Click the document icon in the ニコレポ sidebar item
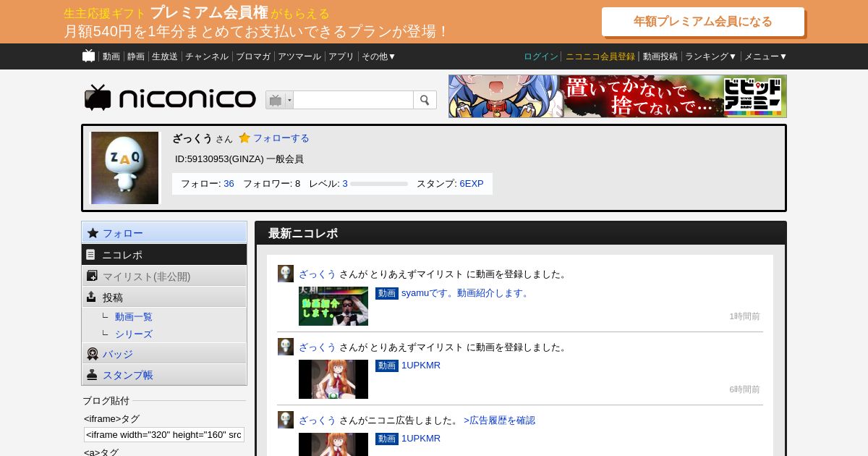Viewport: 868px width, 456px height. 90,255
